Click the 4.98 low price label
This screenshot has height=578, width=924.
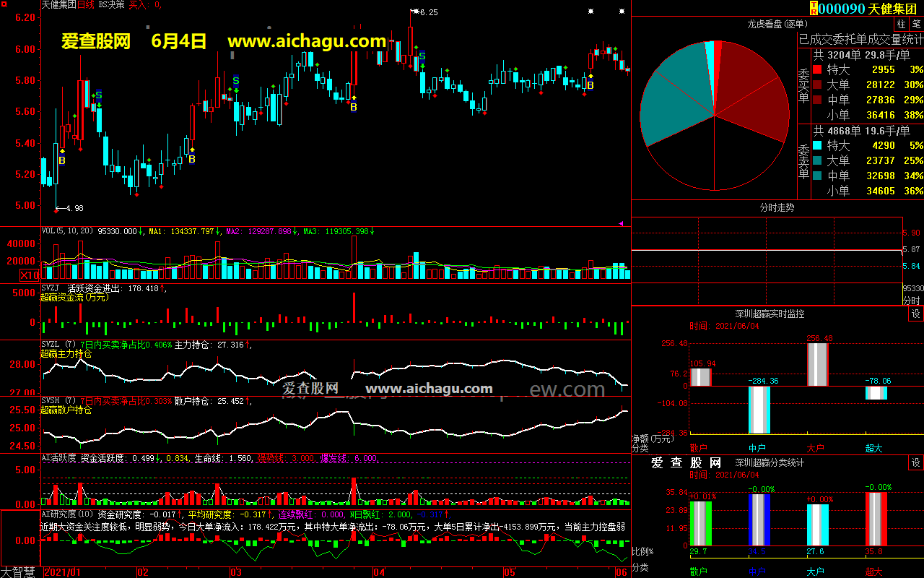(x=74, y=208)
